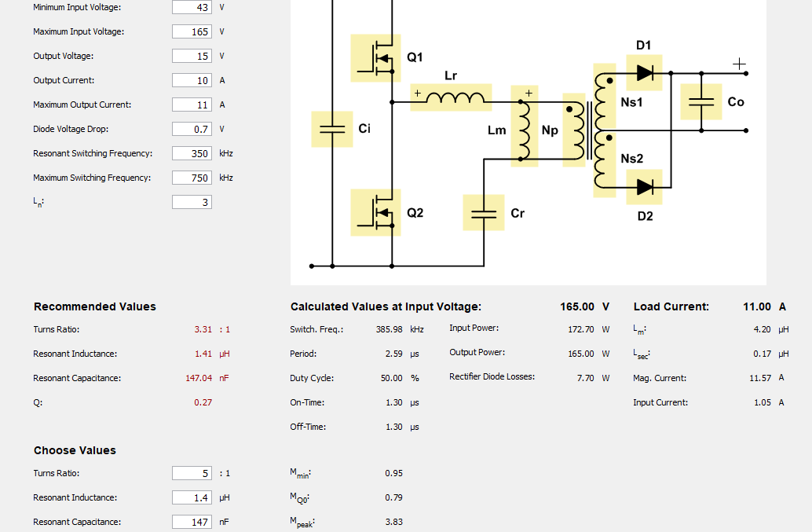This screenshot has width=812, height=532.
Task: Select the Co output capacitor symbol
Action: tap(700, 101)
